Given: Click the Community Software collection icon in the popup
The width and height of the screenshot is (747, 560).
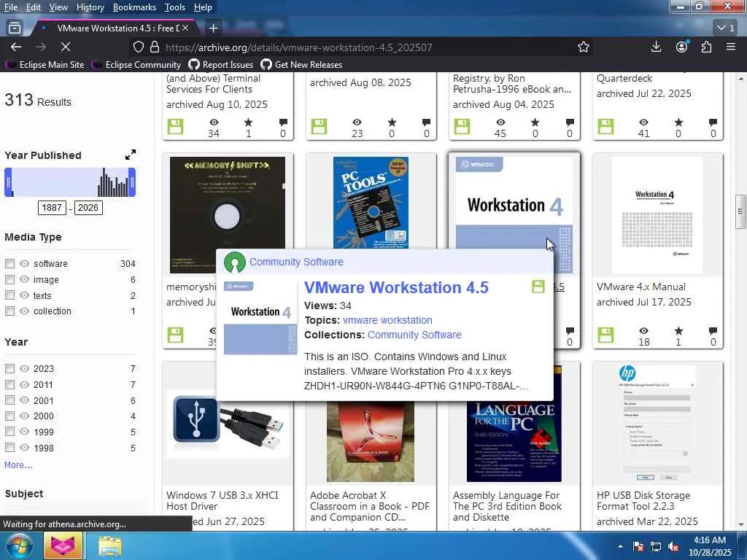Looking at the screenshot, I should point(235,262).
